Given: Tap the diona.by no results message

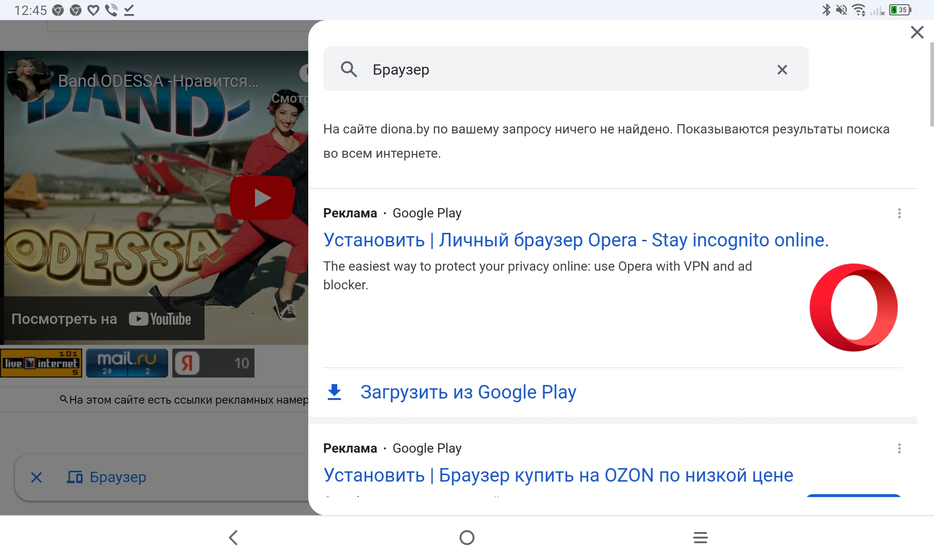Looking at the screenshot, I should (x=606, y=141).
